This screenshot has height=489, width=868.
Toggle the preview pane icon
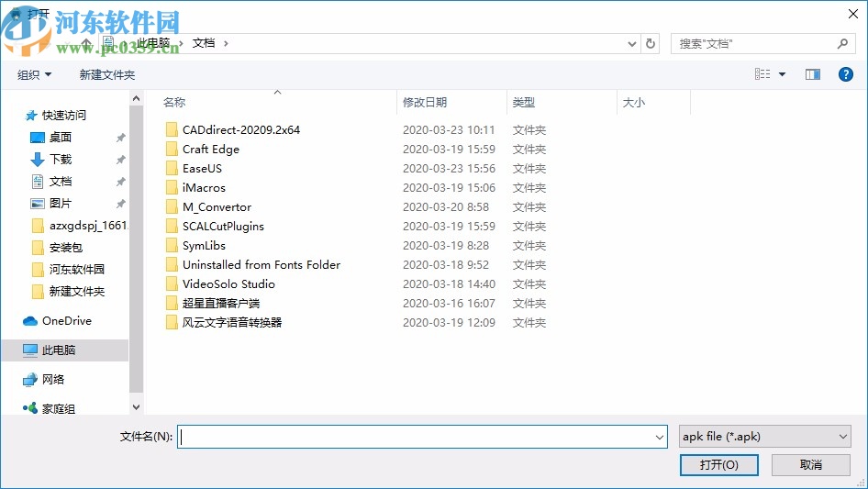[x=813, y=74]
